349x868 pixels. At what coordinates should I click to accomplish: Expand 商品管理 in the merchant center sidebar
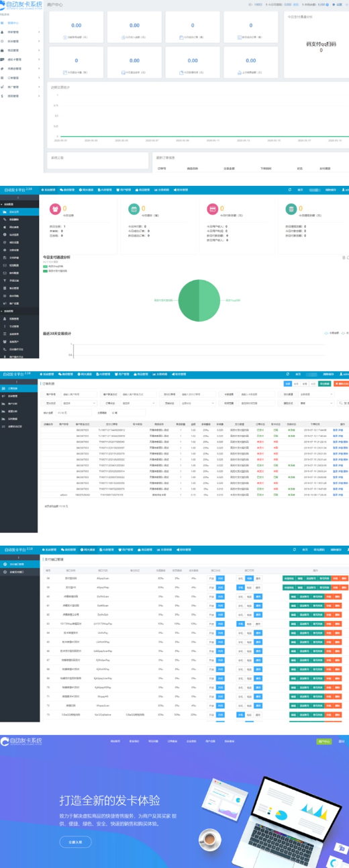pos(21,50)
